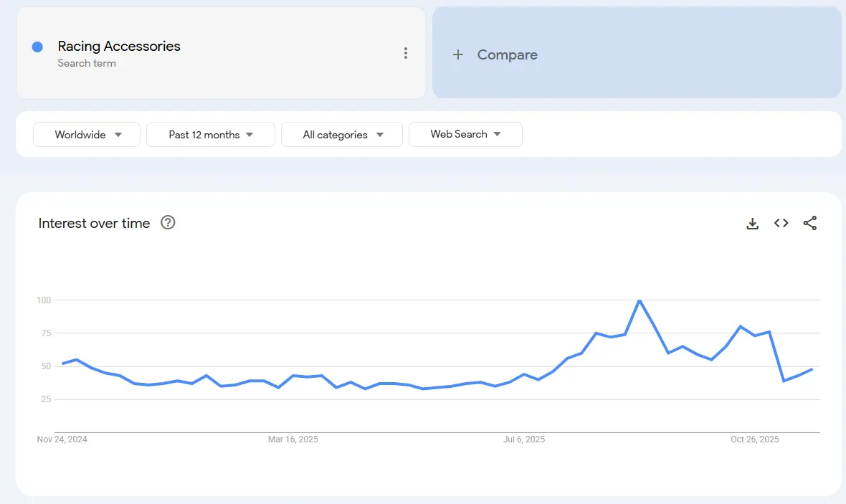Click the help icon beside Interest over time
This screenshot has width=846, height=504.
coord(168,222)
